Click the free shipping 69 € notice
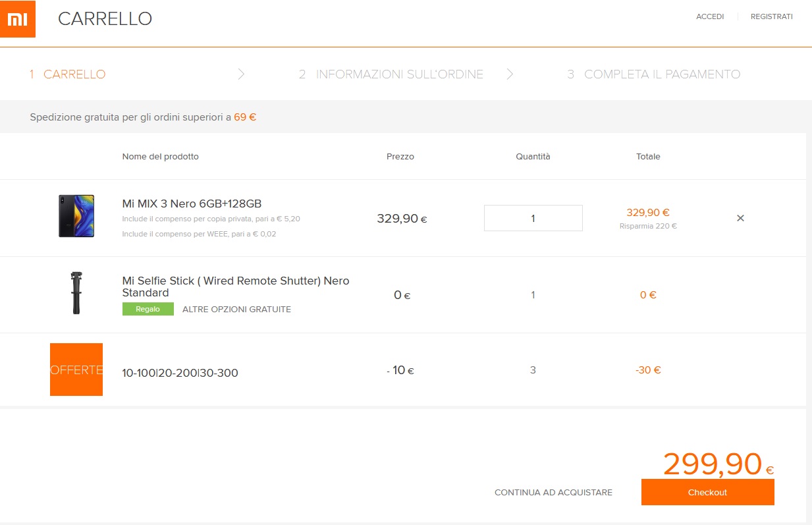The width and height of the screenshot is (812, 525). (x=143, y=118)
